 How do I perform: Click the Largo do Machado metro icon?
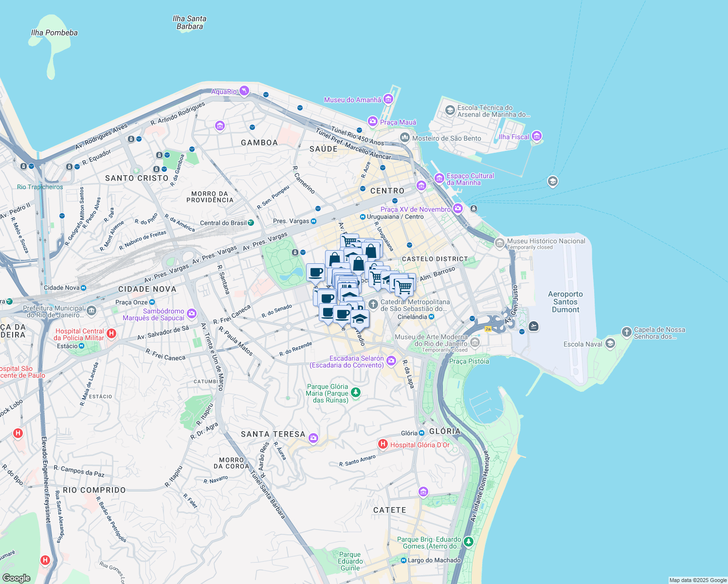(403, 560)
